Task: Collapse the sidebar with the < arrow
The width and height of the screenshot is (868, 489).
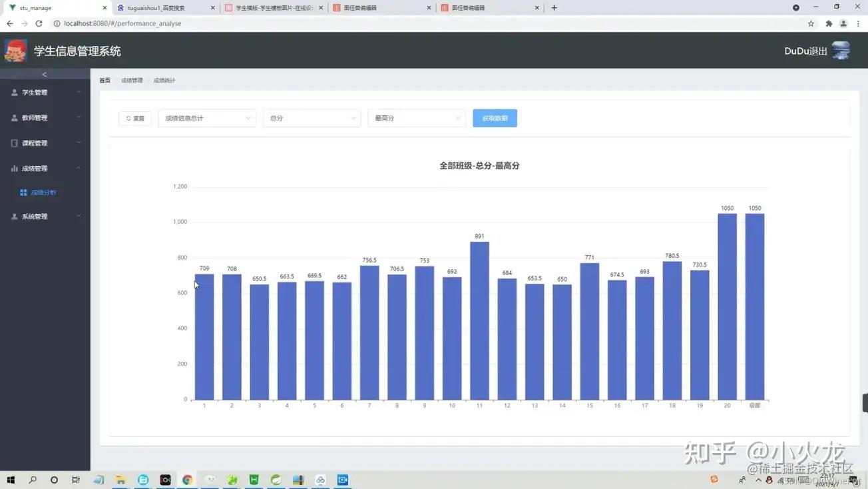Action: (x=44, y=74)
